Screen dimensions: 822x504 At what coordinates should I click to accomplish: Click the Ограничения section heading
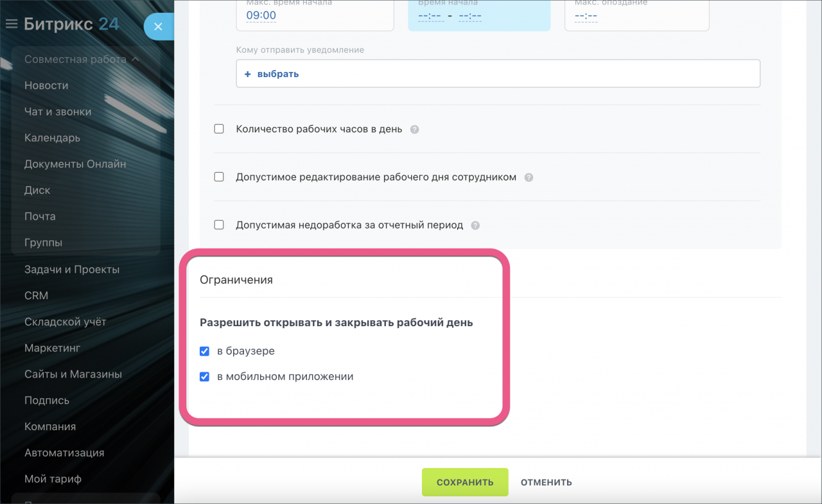tap(236, 280)
